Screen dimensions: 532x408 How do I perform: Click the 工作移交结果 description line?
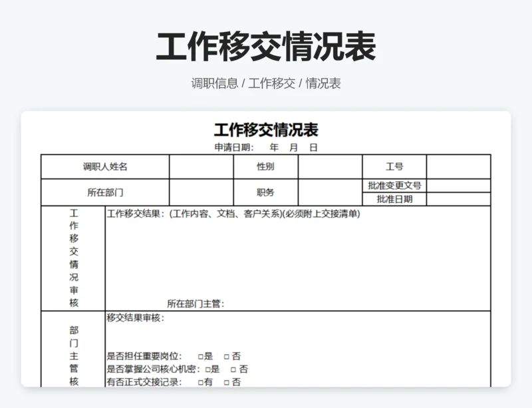(x=233, y=214)
